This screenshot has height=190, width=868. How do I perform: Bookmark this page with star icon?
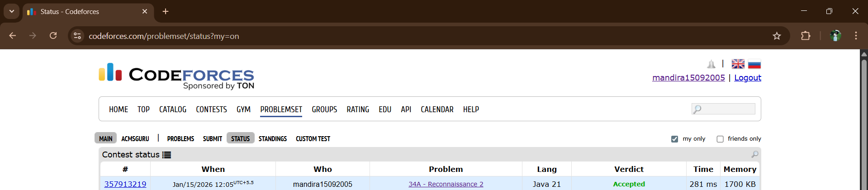777,36
